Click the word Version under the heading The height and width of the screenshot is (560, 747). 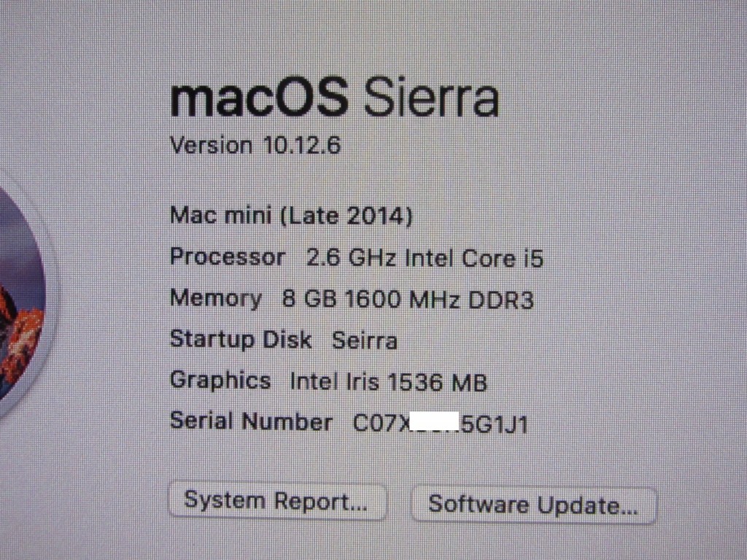pyautogui.click(x=211, y=145)
